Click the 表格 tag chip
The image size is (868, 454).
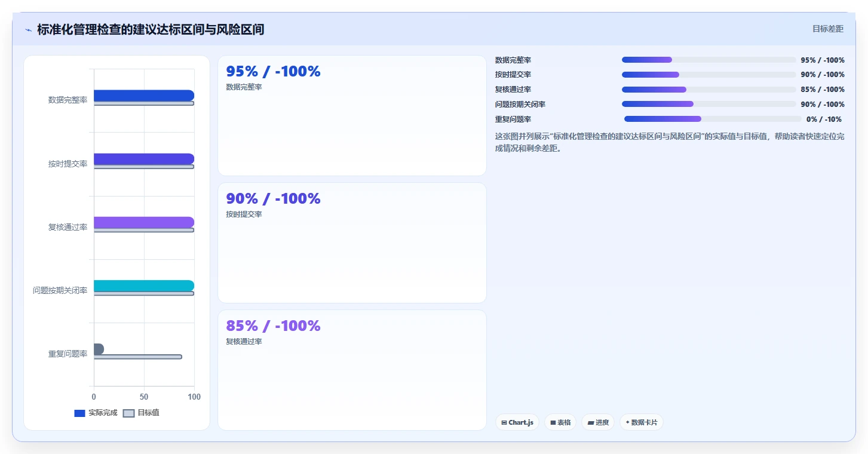[x=560, y=422]
